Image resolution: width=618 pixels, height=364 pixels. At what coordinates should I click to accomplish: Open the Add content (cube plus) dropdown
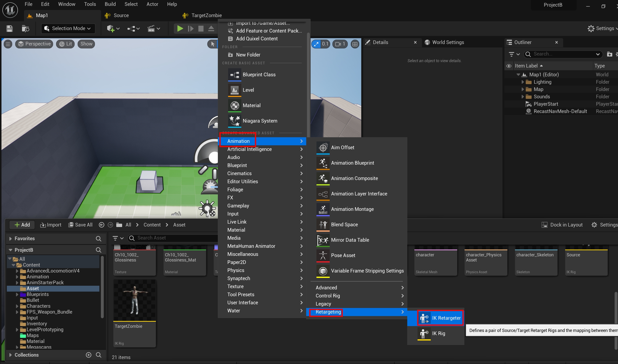pos(113,28)
